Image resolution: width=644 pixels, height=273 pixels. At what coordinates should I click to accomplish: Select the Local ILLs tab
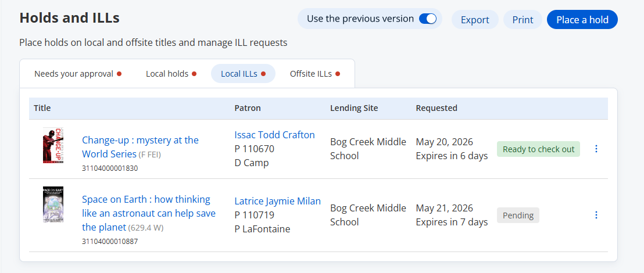243,74
